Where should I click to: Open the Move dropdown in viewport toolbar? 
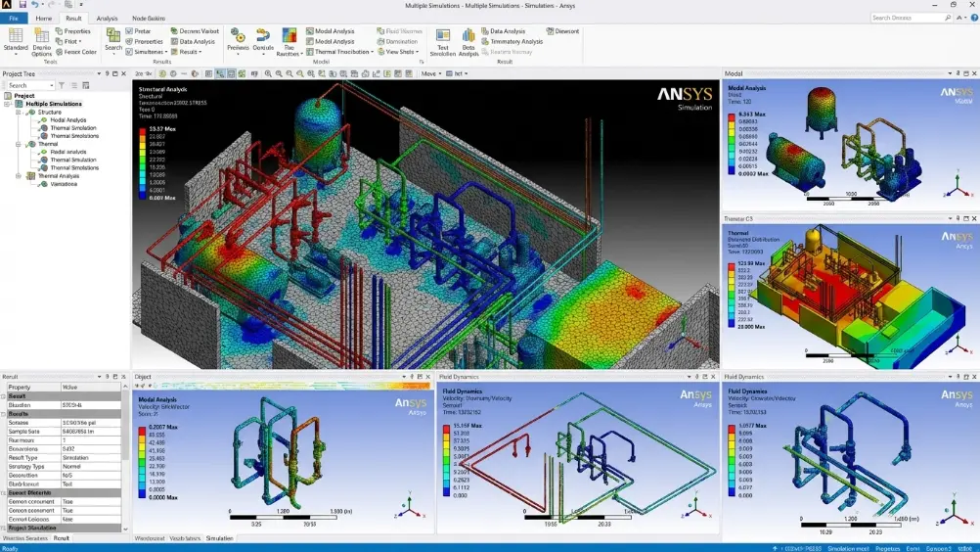[x=431, y=73]
